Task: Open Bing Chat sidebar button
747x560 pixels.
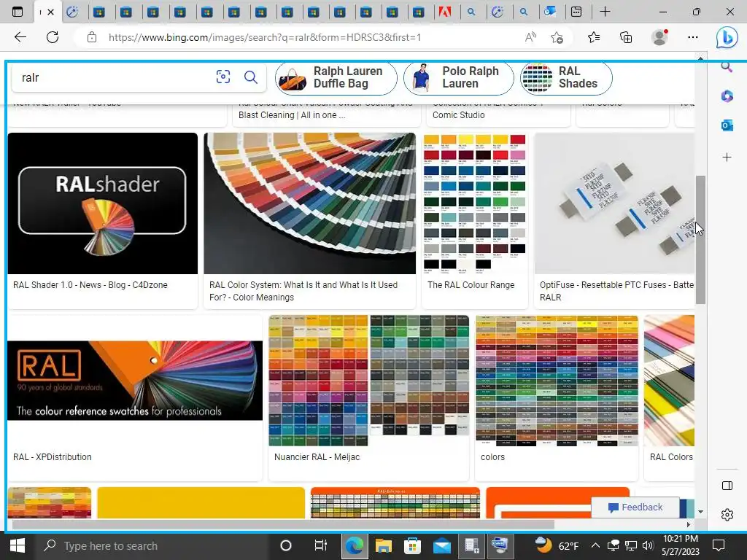Action: pyautogui.click(x=727, y=38)
